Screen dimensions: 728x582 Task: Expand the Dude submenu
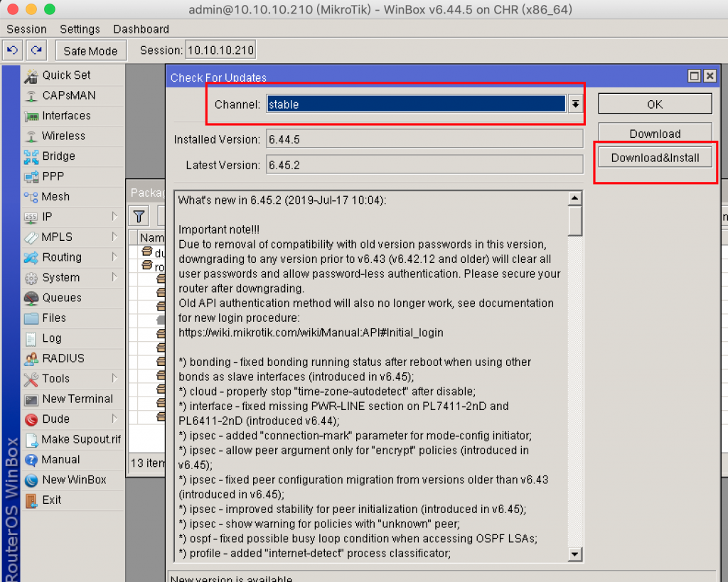(114, 419)
